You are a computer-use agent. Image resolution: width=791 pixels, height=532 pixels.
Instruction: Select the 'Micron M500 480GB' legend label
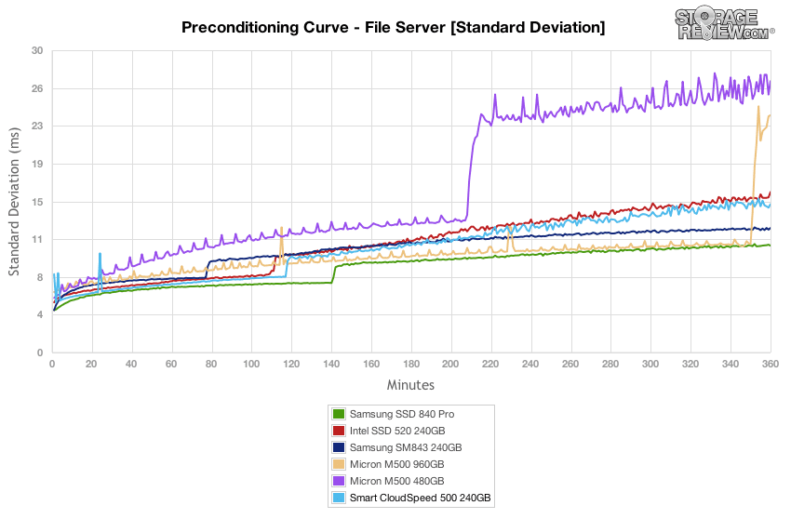(x=397, y=481)
